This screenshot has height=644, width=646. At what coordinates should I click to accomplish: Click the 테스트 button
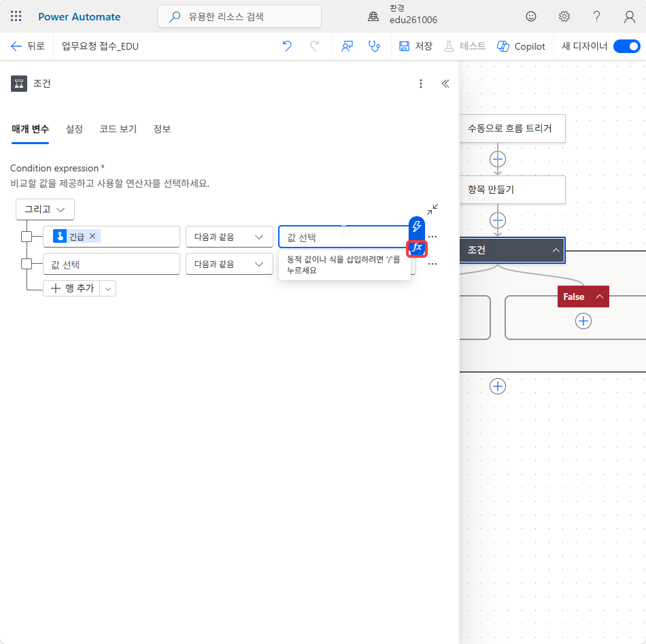pyautogui.click(x=464, y=46)
